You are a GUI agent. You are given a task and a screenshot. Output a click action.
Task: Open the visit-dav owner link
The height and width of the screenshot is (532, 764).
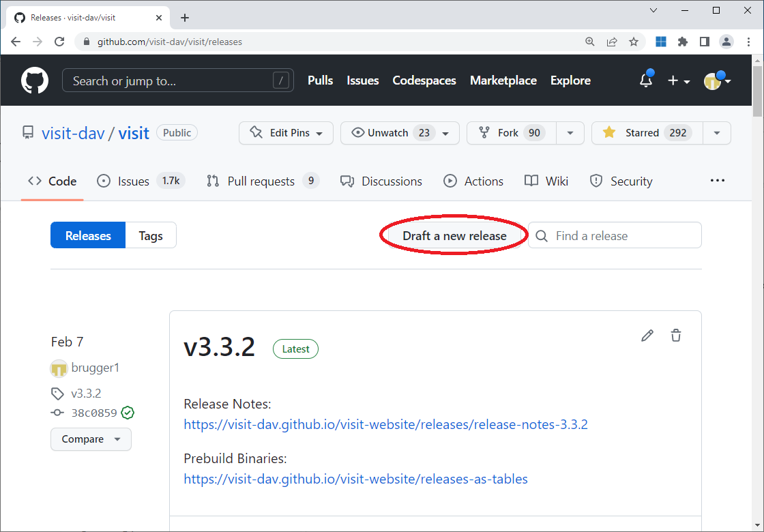tap(73, 133)
